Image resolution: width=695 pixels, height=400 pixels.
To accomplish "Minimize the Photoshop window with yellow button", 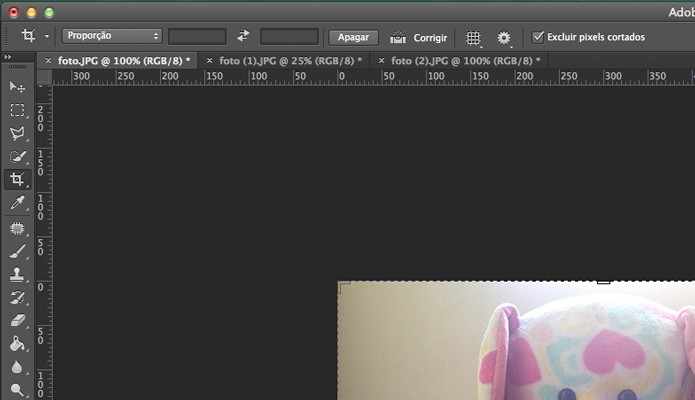I will (31, 12).
